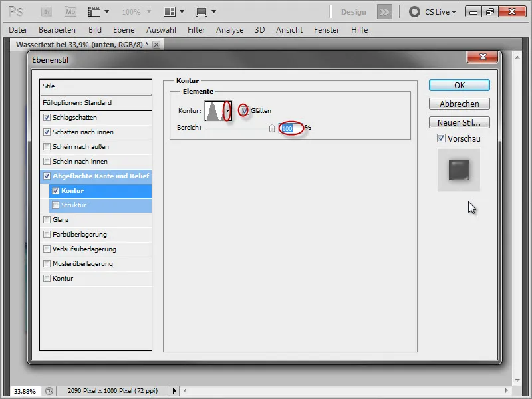Image resolution: width=532 pixels, height=399 pixels.
Task: Enable the Struktur checkbox
Action: 56,205
